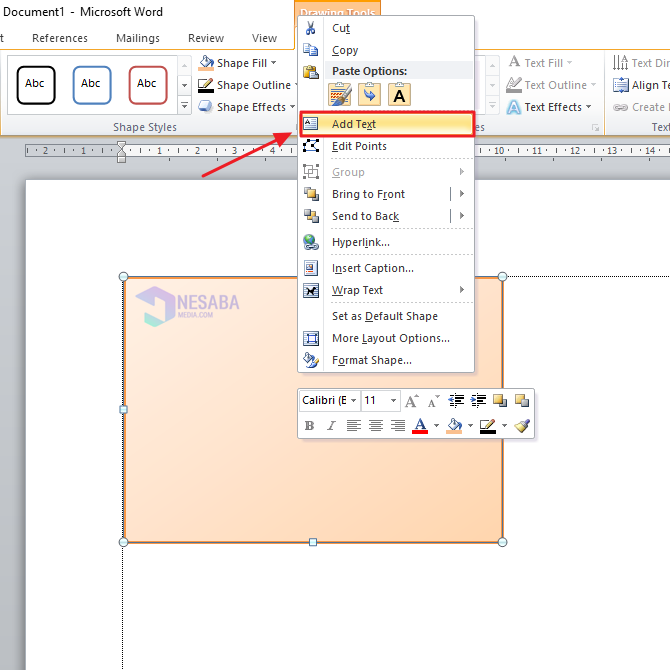The width and height of the screenshot is (670, 670).
Task: Open the Mailings ribbon tab
Action: (x=138, y=38)
